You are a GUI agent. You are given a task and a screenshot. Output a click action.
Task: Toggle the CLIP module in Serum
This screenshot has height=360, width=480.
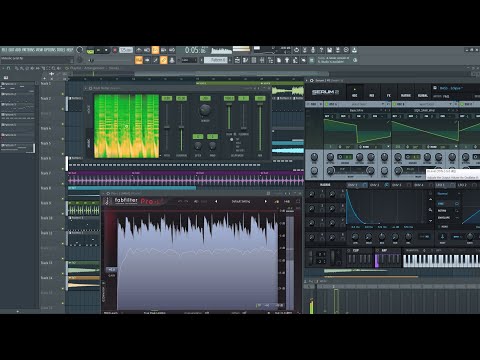(x=349, y=250)
